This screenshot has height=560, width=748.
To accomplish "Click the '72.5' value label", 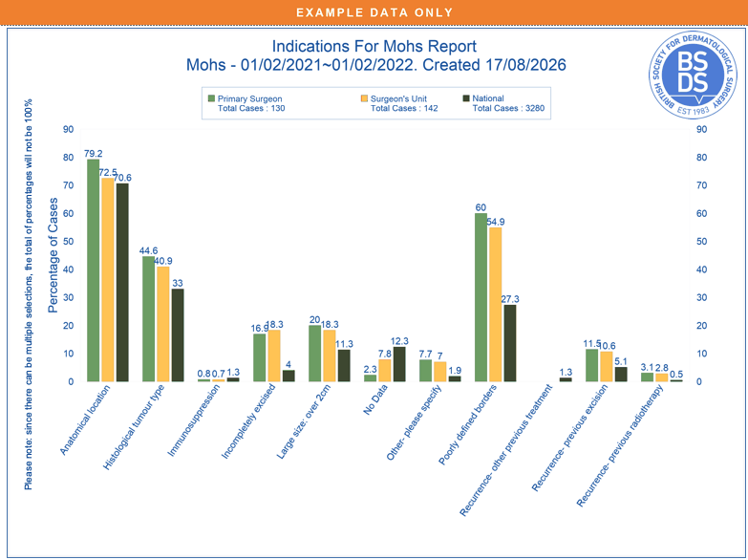I will (x=108, y=172).
